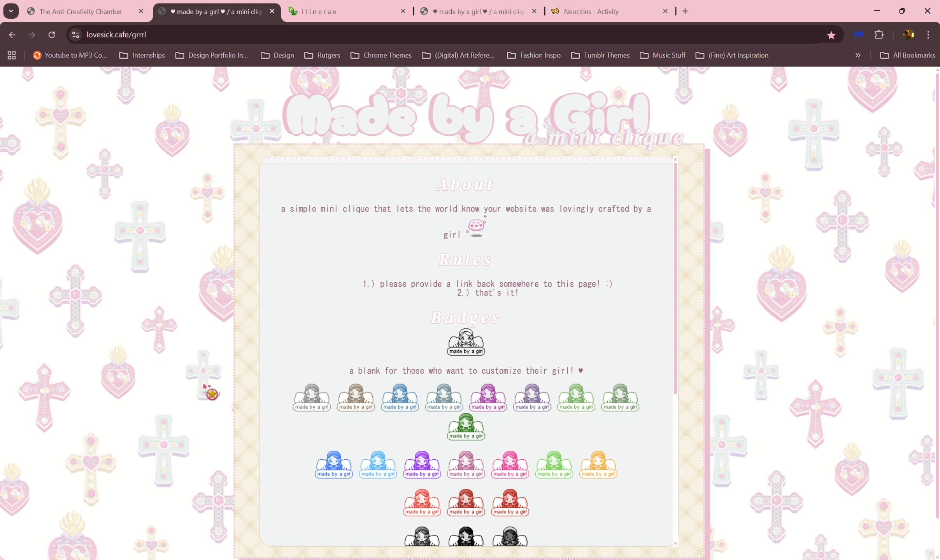This screenshot has width=940, height=560.
Task: Click the Youtube to MP3 Converter bookmark
Action: [x=70, y=55]
